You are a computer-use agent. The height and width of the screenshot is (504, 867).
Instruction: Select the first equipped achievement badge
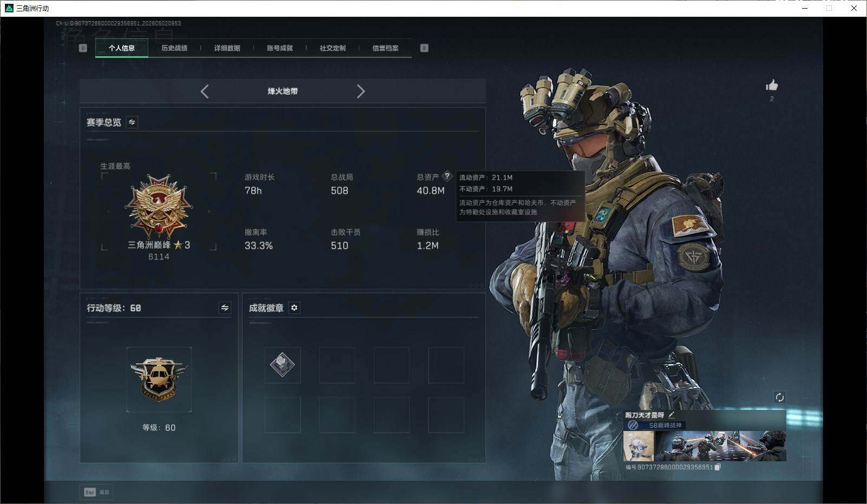[283, 365]
